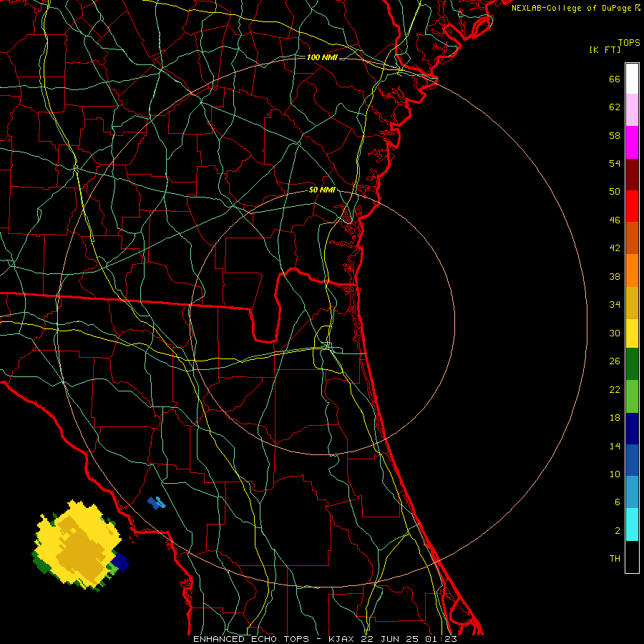The height and width of the screenshot is (644, 644).
Task: Click the 'TOPS' legend title
Action: (x=629, y=42)
